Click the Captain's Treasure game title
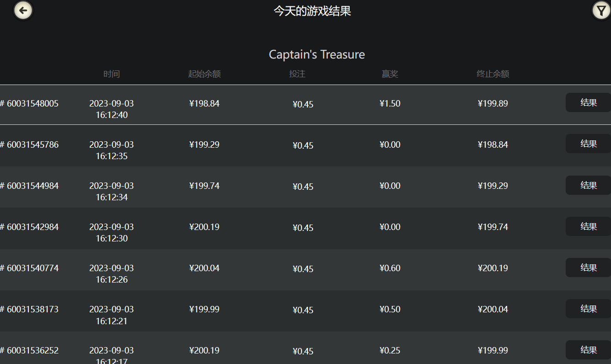The width and height of the screenshot is (611, 364). pyautogui.click(x=317, y=55)
